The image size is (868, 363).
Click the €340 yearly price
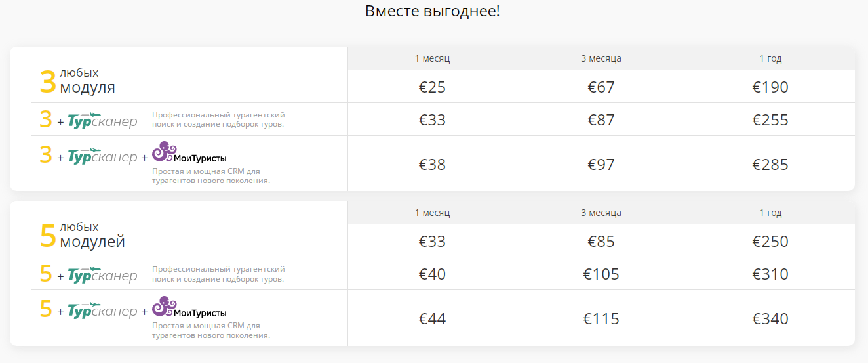(x=770, y=319)
